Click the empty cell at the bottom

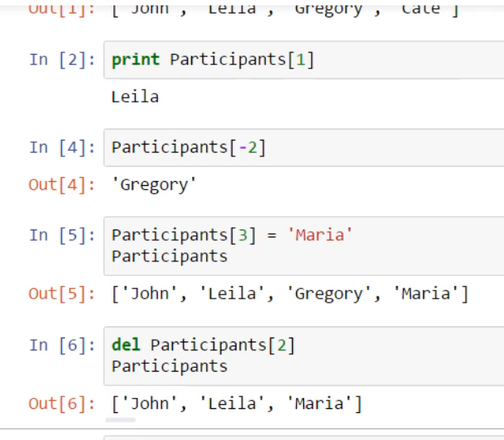coord(303,436)
